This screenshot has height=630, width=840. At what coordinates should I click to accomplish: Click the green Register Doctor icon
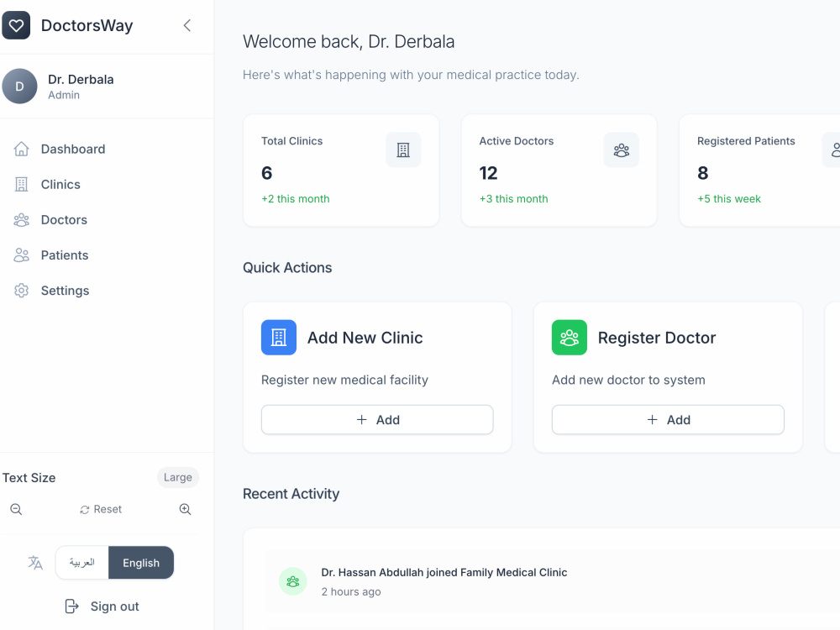point(570,338)
